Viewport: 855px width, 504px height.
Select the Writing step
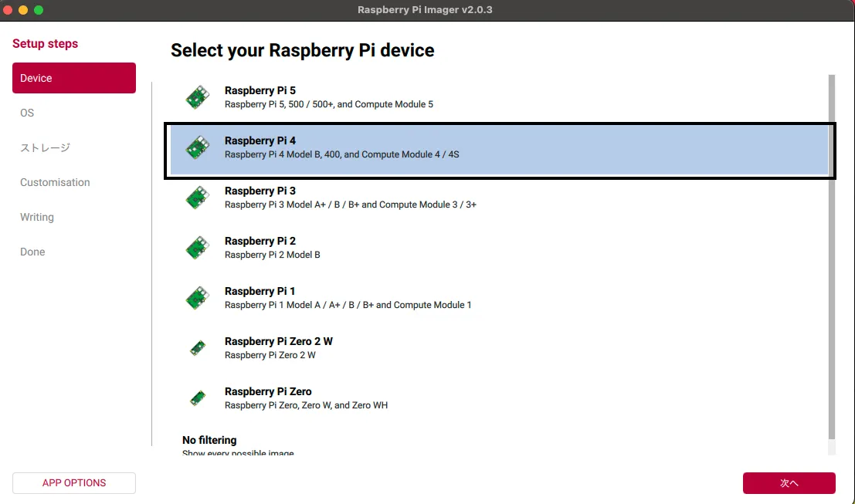point(37,217)
